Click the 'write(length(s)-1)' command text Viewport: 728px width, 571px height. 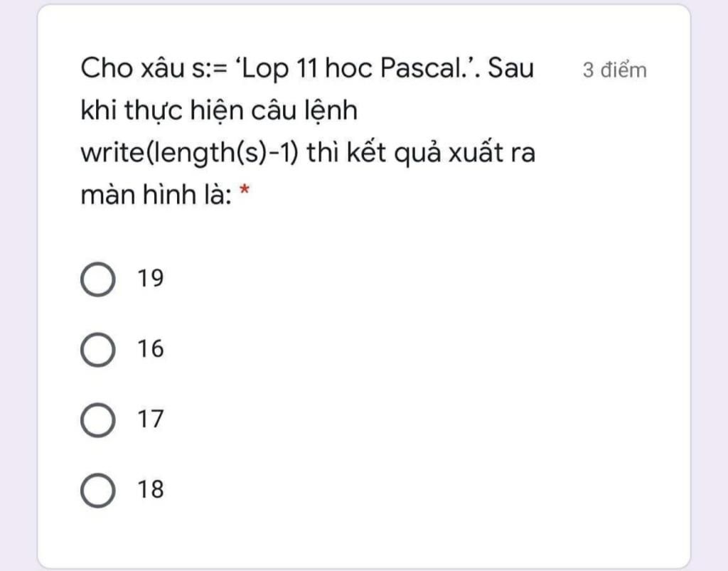pyautogui.click(x=188, y=152)
